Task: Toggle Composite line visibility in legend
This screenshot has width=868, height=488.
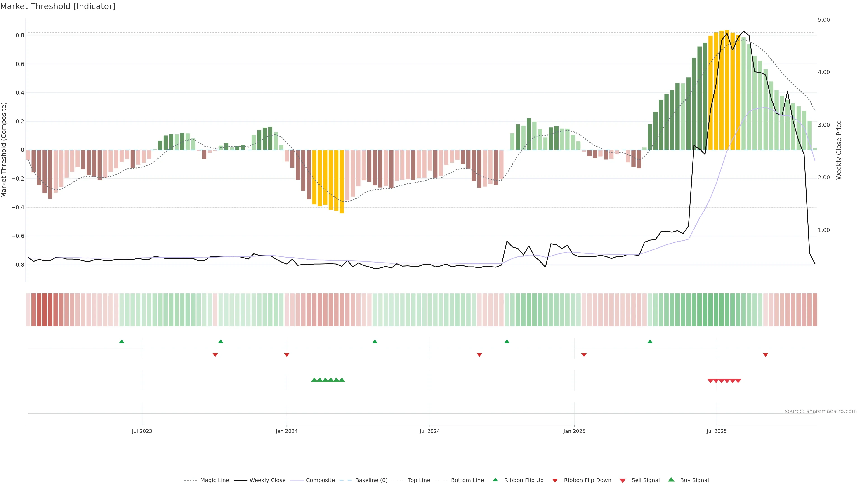Action: coord(320,480)
